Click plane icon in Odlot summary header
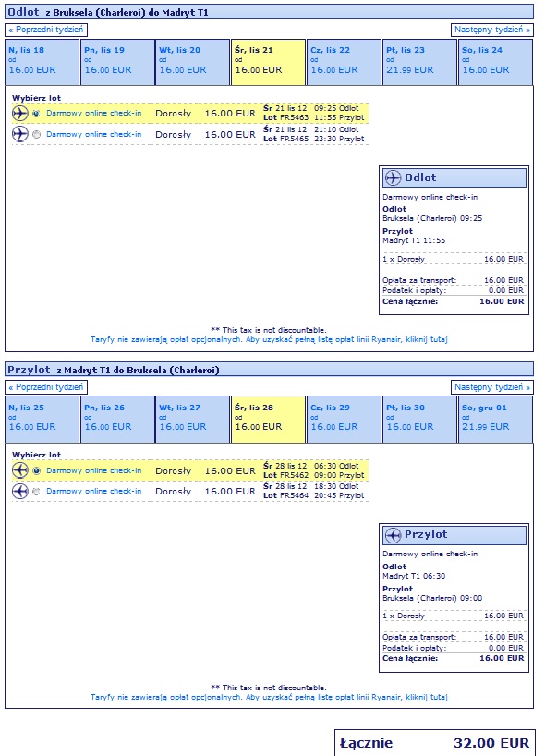 pos(394,178)
